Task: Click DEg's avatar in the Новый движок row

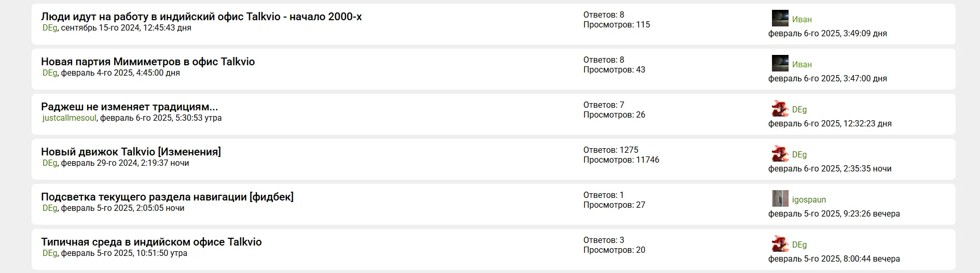Action: click(780, 153)
